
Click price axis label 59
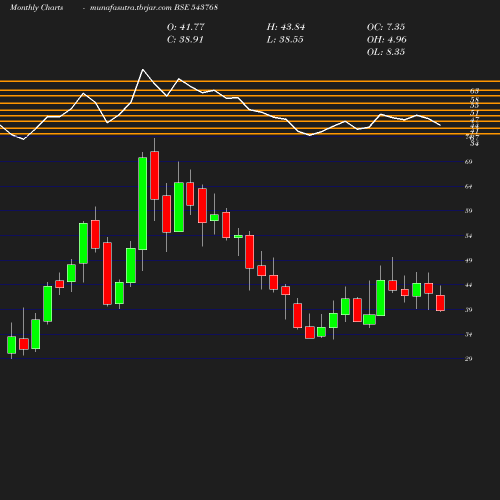coord(468,211)
